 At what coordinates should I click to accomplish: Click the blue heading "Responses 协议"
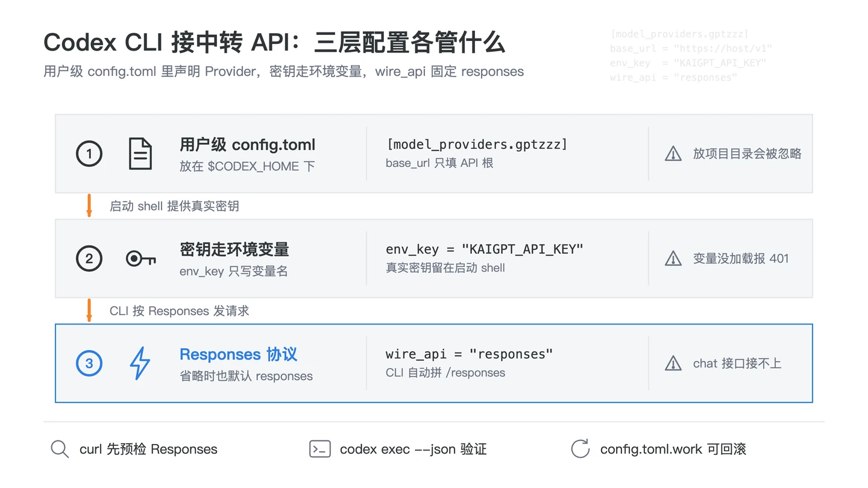click(x=239, y=354)
